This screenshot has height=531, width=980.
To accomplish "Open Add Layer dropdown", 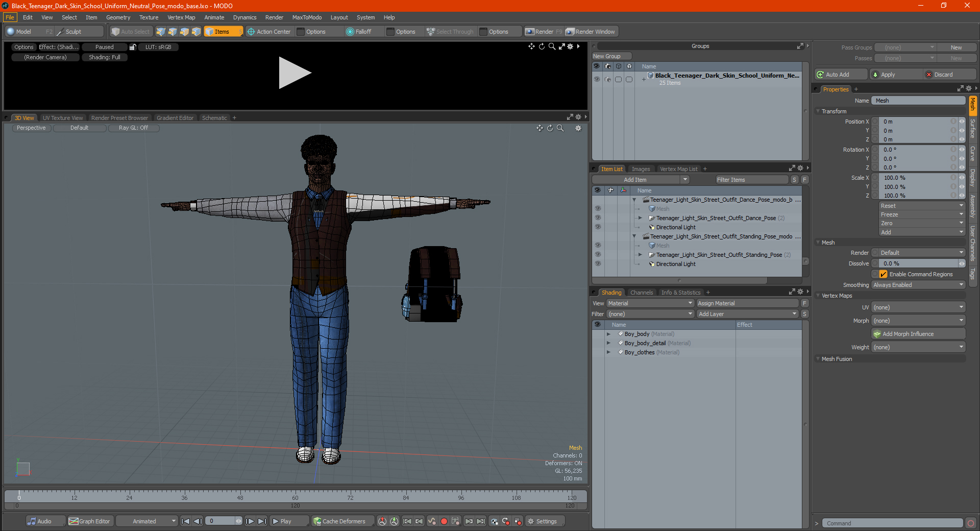I will coord(748,314).
